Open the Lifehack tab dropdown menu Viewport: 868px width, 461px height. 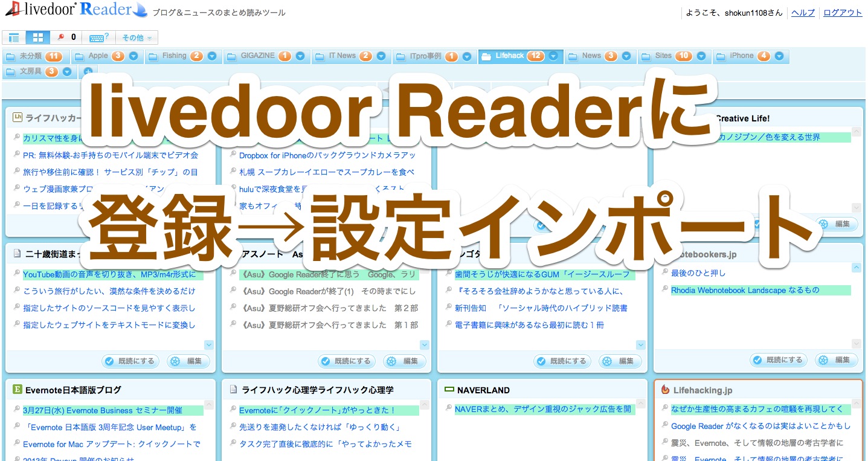click(x=554, y=56)
